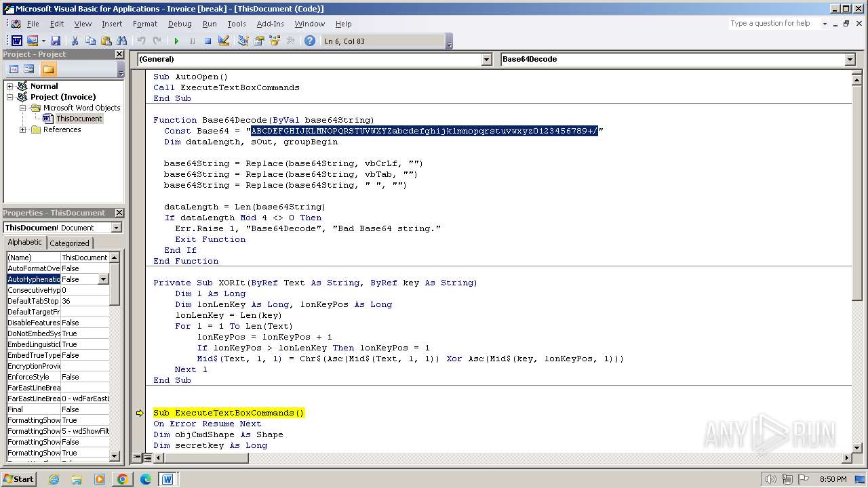Collapse the Project (Invoice) tree node
Viewport: 868px width, 488px height.
tap(10, 97)
